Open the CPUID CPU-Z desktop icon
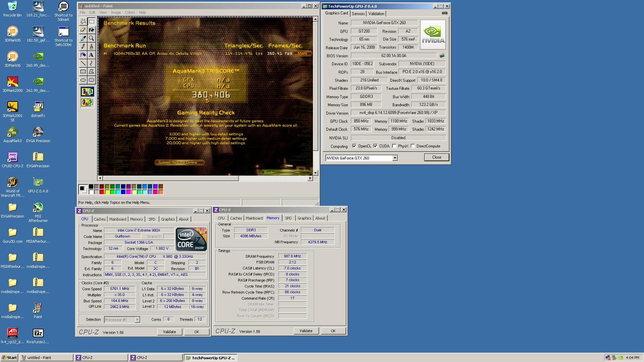This screenshot has width=644, height=362. 12,159
